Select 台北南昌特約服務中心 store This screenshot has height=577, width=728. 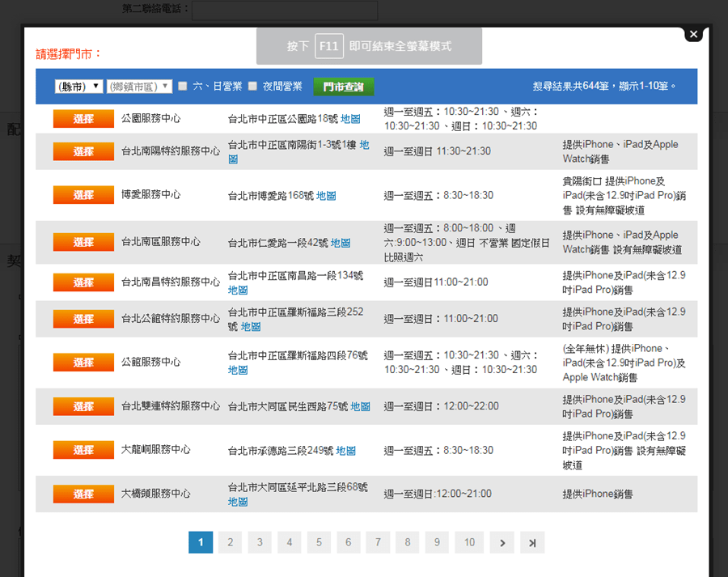(x=83, y=282)
